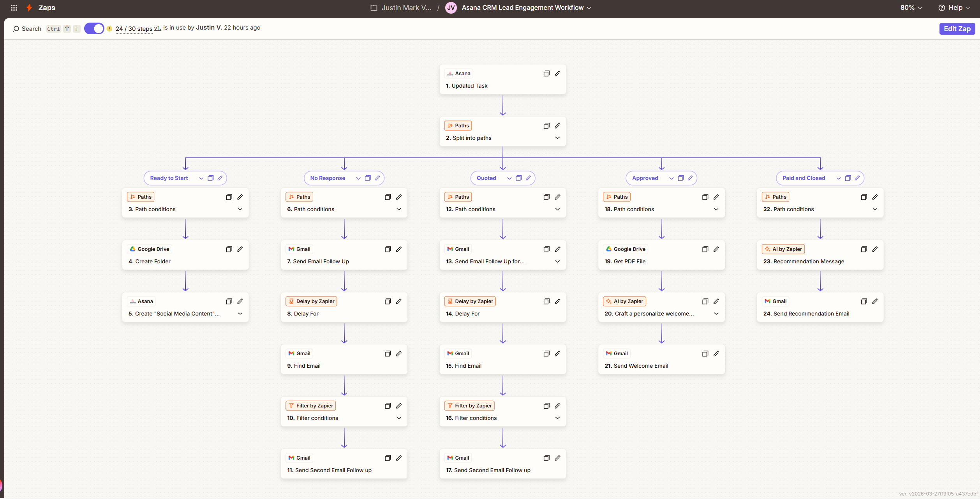Screen dimensions: 980x499
Task: Expand the Quoted path chevron
Action: [x=509, y=178]
